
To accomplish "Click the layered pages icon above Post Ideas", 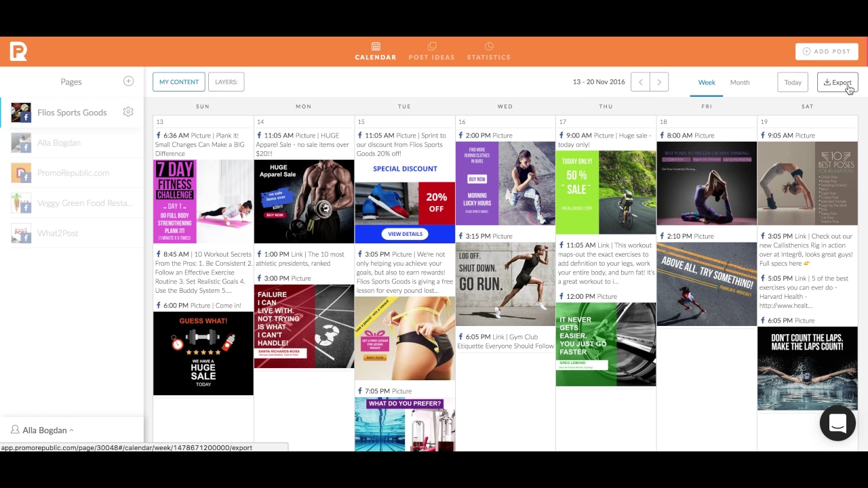I will pos(432,46).
